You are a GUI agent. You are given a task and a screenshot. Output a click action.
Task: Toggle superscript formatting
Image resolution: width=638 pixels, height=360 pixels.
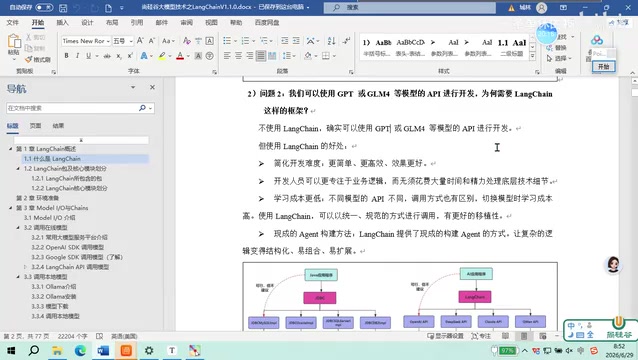(x=130, y=56)
